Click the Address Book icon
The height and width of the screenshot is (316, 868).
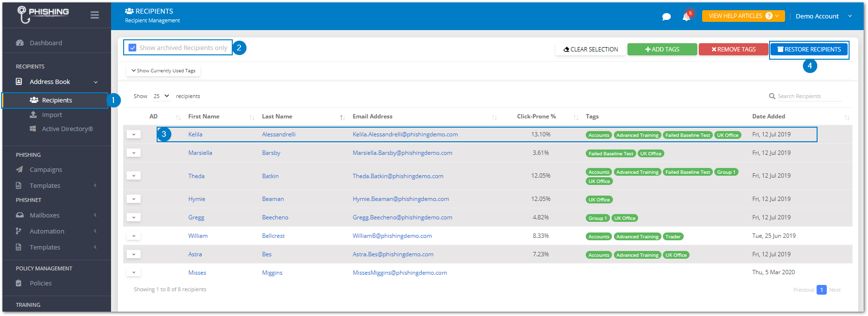click(19, 82)
